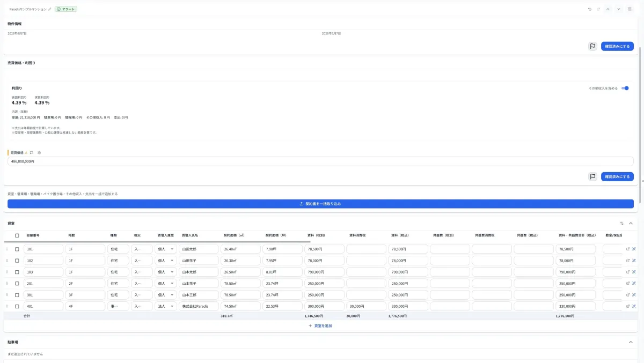Tick the select-all checkbox in 貸室 header
The image size is (644, 363).
(x=17, y=235)
